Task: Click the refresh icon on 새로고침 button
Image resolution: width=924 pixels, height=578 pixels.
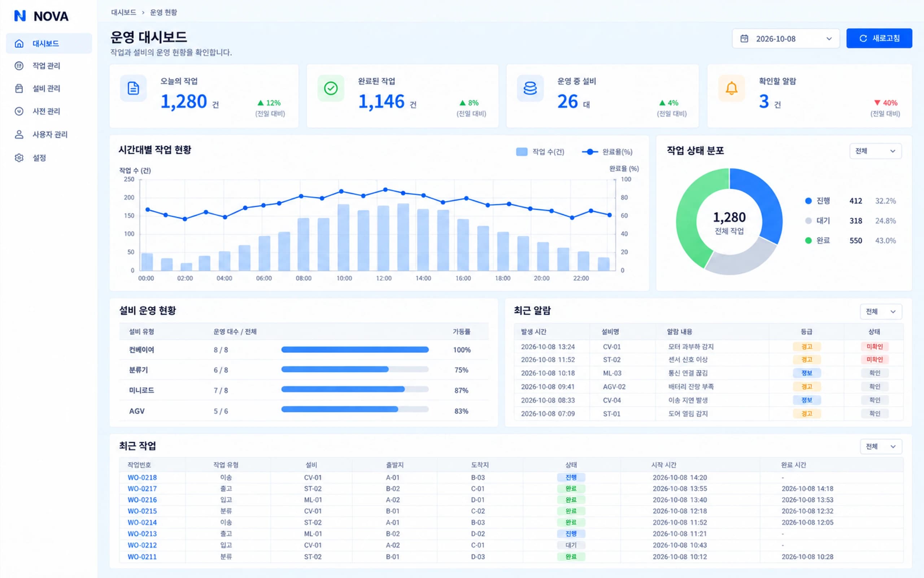Action: tap(863, 39)
